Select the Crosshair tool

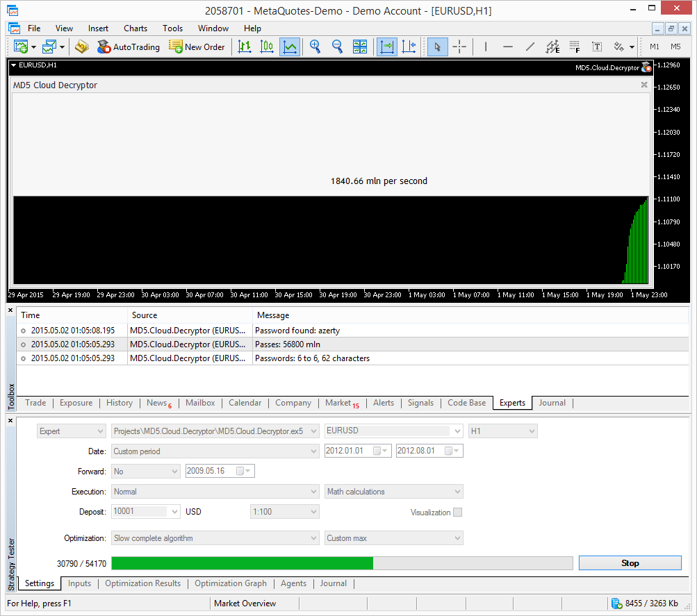(459, 47)
